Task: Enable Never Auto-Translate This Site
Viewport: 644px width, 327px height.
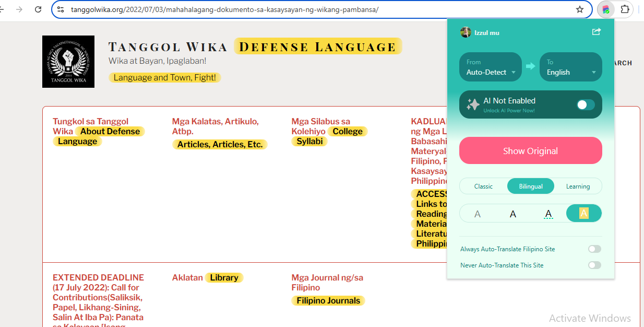Action: (594, 265)
